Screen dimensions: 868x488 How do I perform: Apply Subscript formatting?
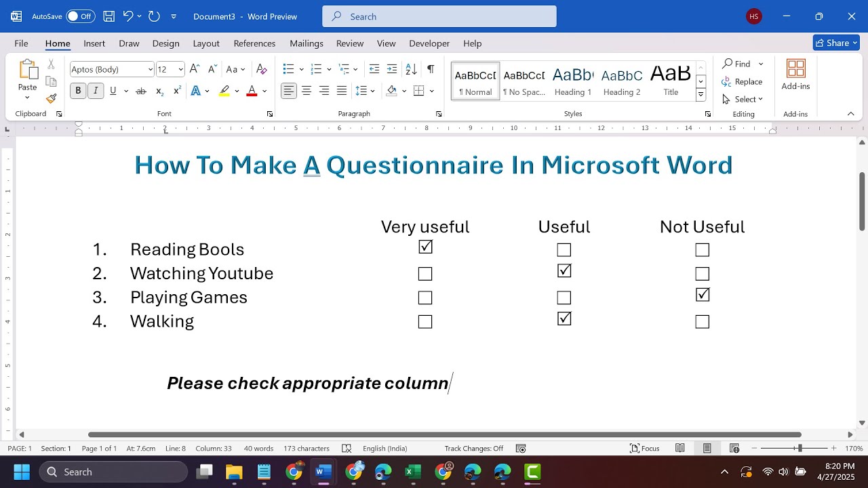[x=159, y=91]
